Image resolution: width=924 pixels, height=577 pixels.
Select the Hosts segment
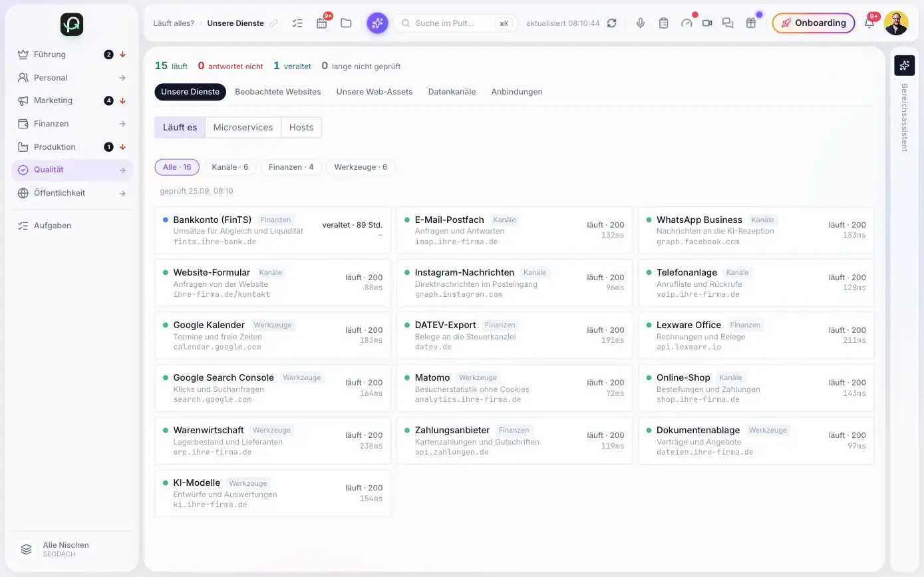point(301,127)
